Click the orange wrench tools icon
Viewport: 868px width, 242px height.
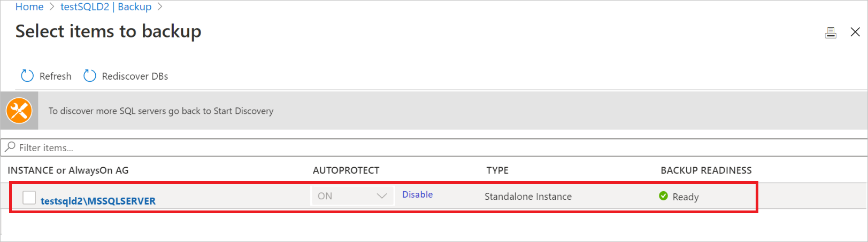(x=19, y=111)
